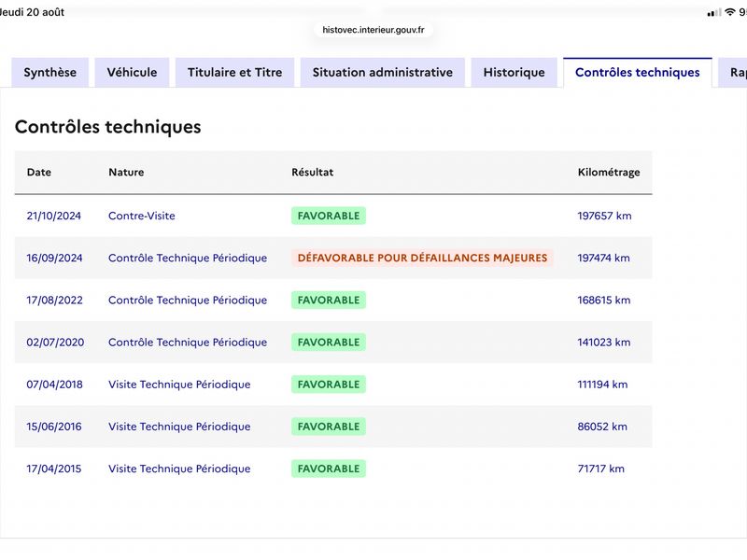Tap the histovec.interieur.gouv.fr address bar
The height and width of the screenshot is (560, 747).
coord(373,30)
